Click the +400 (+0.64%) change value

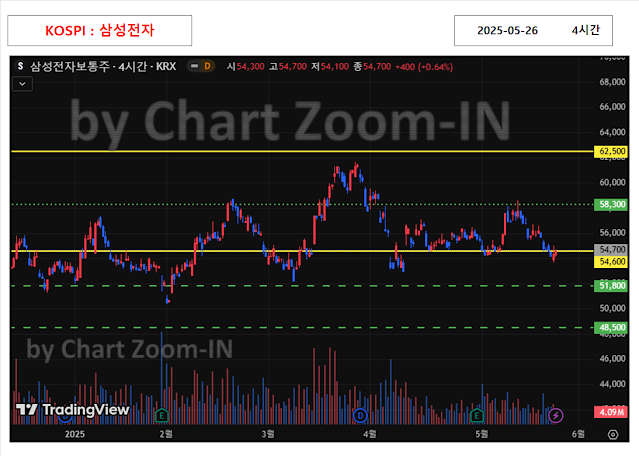(424, 66)
